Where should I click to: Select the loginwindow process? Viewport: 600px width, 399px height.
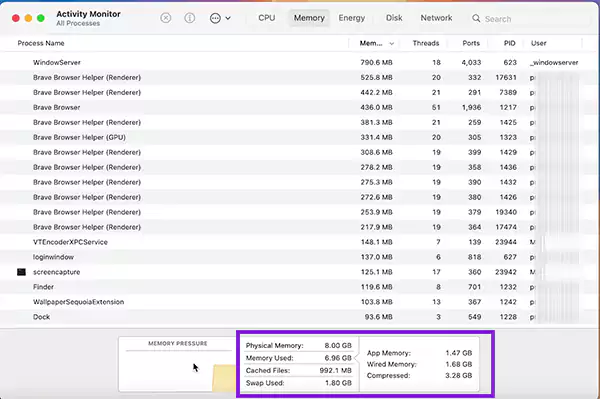click(300, 257)
